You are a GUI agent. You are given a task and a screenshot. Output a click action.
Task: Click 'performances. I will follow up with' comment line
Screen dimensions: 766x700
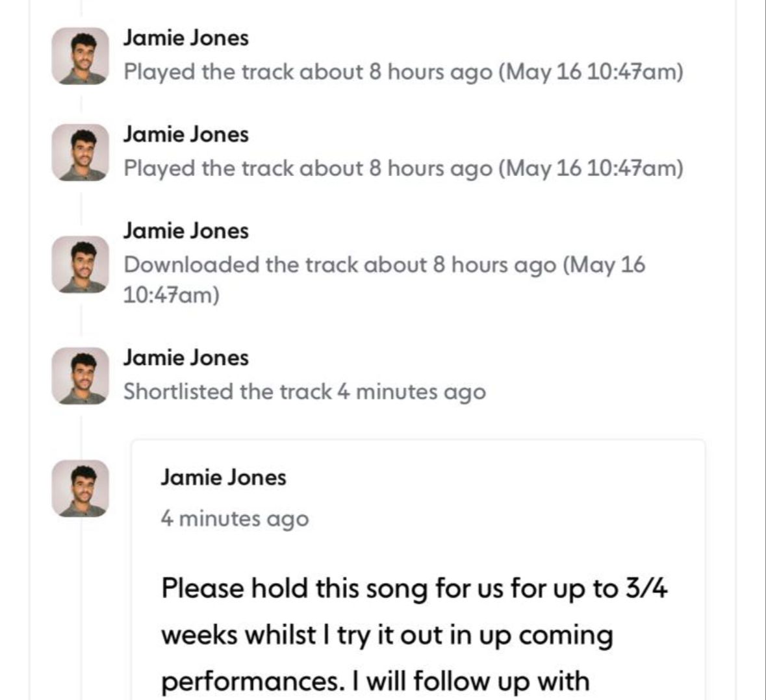pos(375,681)
